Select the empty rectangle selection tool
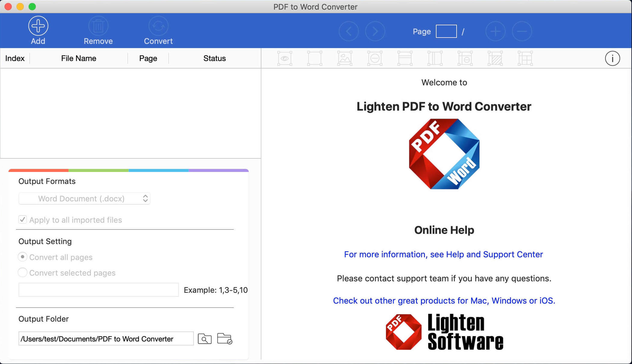 315,58
